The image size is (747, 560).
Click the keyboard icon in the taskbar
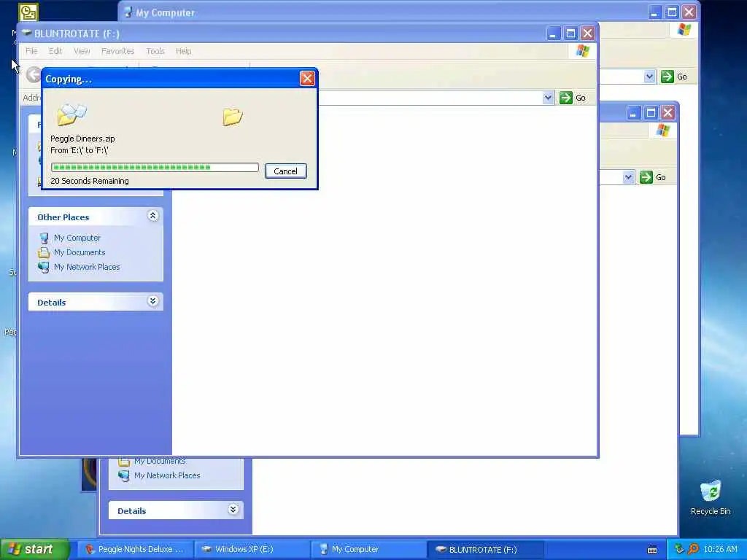pyautogui.click(x=652, y=550)
